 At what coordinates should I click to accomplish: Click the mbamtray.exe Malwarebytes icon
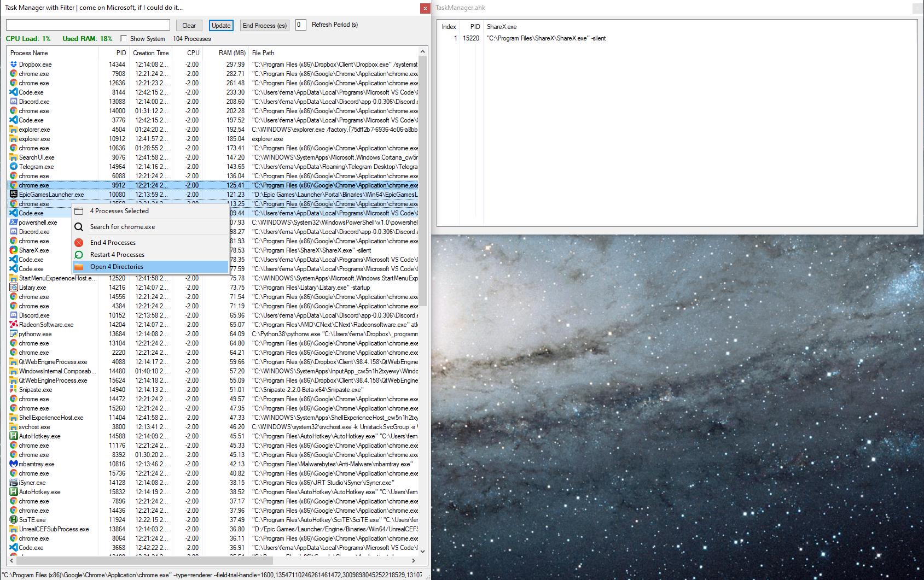(14, 464)
